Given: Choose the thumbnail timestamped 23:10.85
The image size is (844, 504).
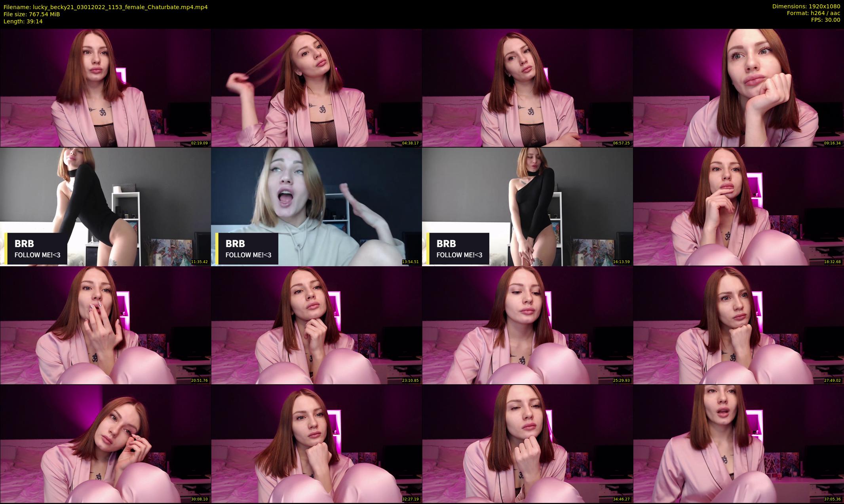Looking at the screenshot, I should [316, 325].
